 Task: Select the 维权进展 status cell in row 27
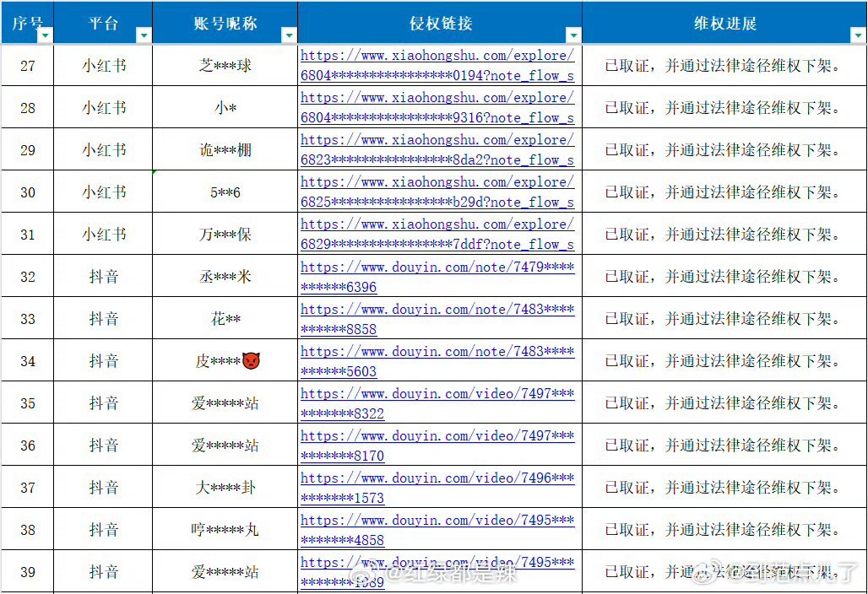[724, 66]
